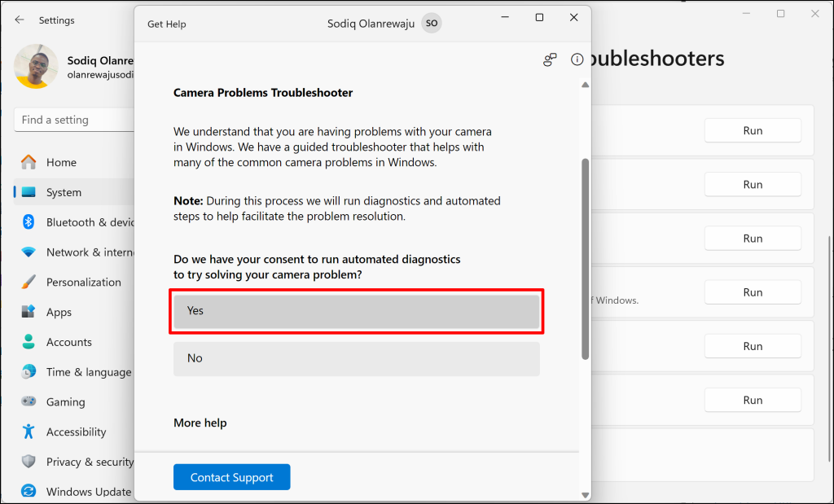The width and height of the screenshot is (834, 504).
Task: Go to Time & language settings
Action: 88,372
